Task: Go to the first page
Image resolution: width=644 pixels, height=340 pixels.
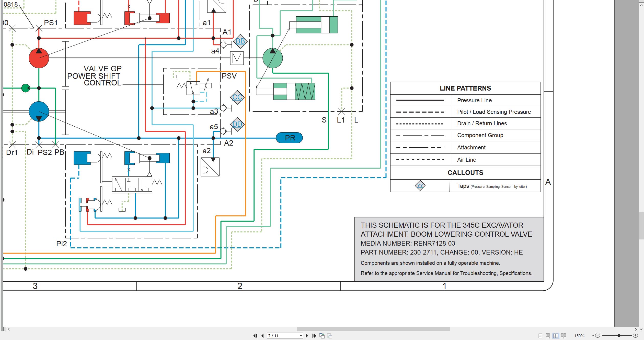Action: (x=255, y=336)
